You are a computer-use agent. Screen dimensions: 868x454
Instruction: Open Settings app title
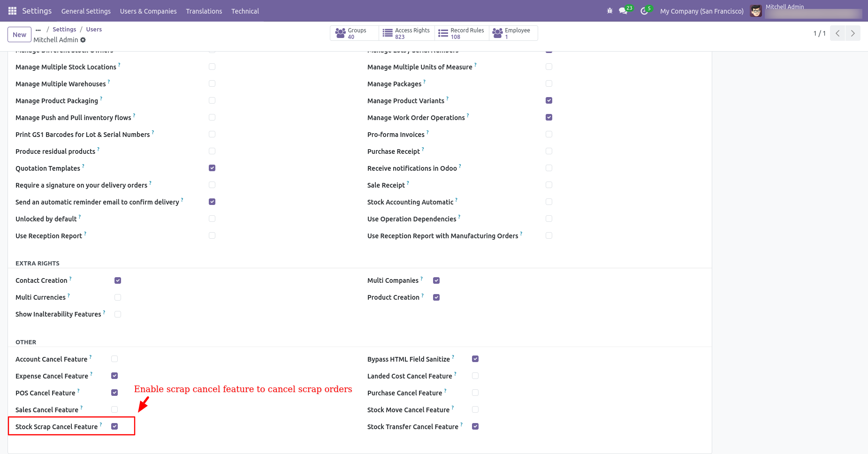click(x=37, y=11)
